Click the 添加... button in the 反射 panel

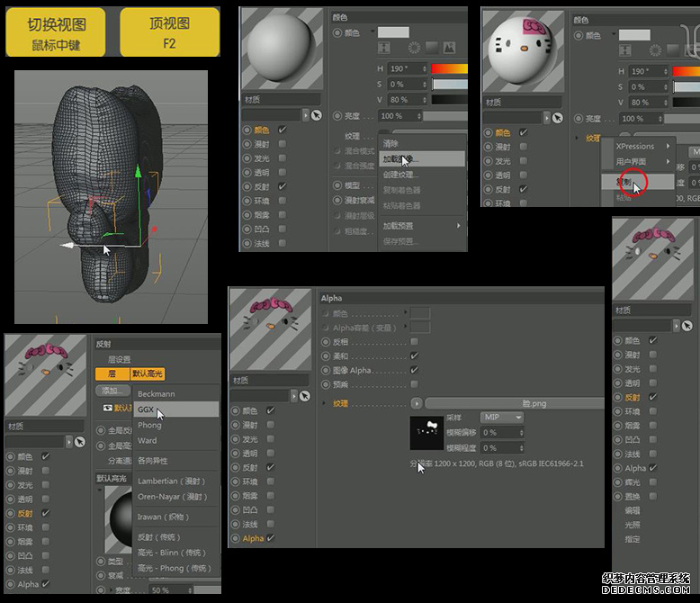[113, 391]
